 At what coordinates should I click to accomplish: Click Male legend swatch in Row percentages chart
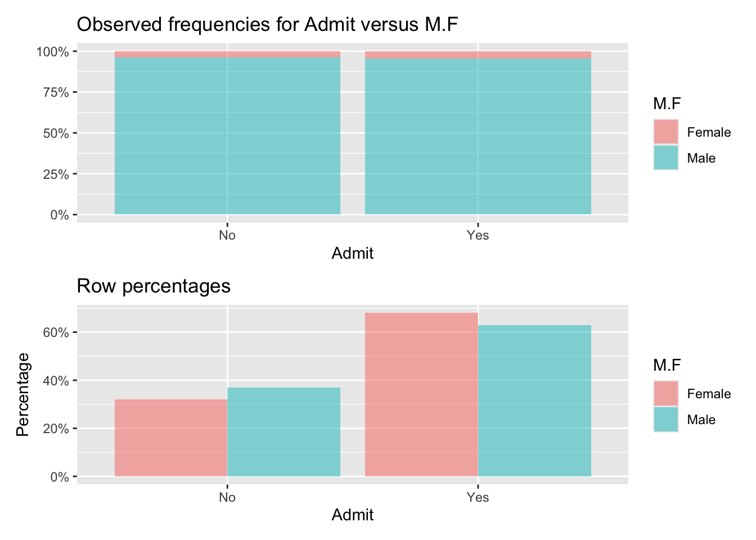point(665,419)
